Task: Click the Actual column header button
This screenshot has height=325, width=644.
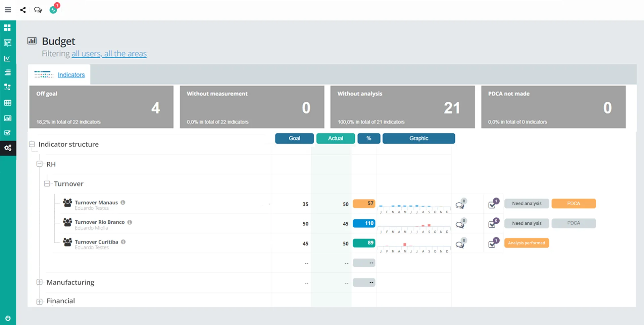Action: 336,138
